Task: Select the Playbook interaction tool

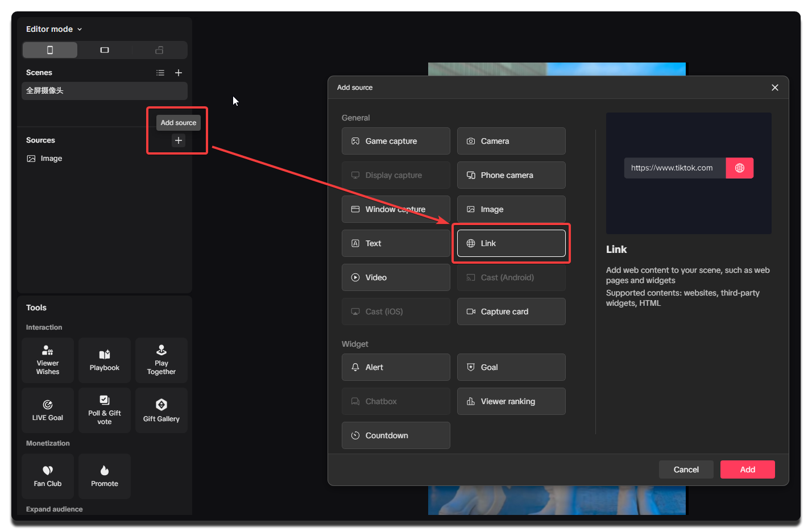Action: tap(104, 360)
